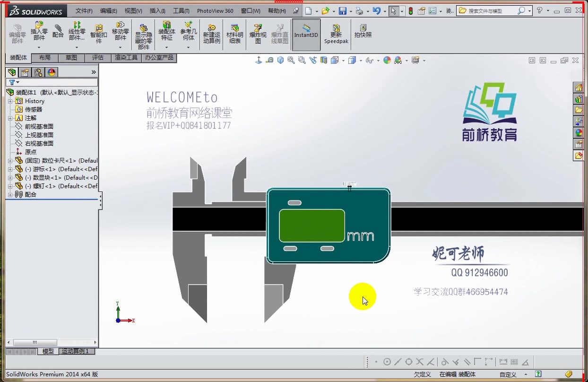Click the 新建运动算例 icon
Viewport: 588px width, 382px height.
pos(211,33)
